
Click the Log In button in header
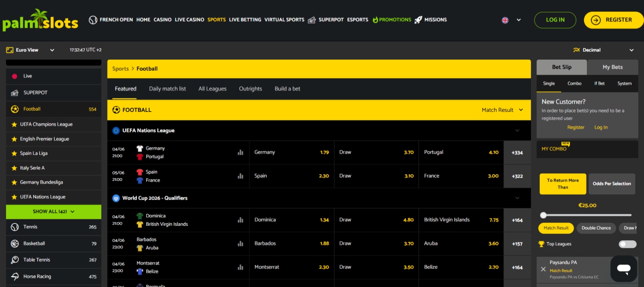click(555, 20)
